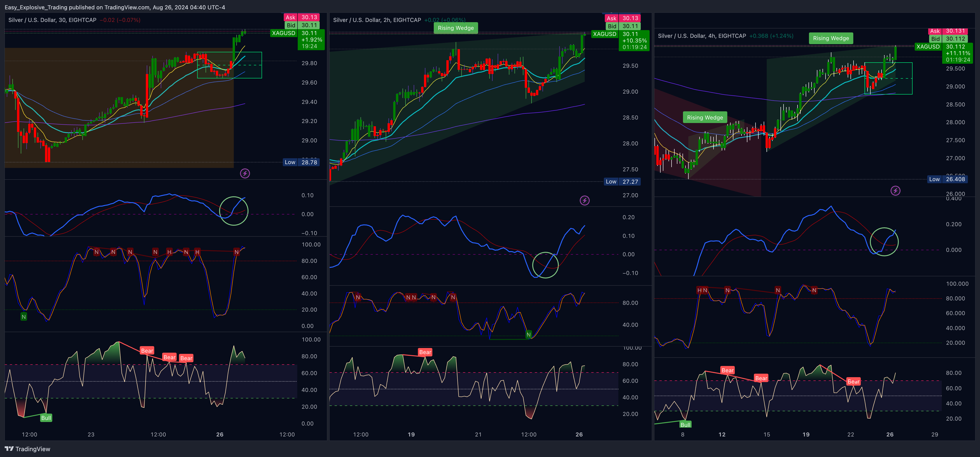
Task: Click the Ask 30.13 label on 30-minute chart
Action: [301, 18]
